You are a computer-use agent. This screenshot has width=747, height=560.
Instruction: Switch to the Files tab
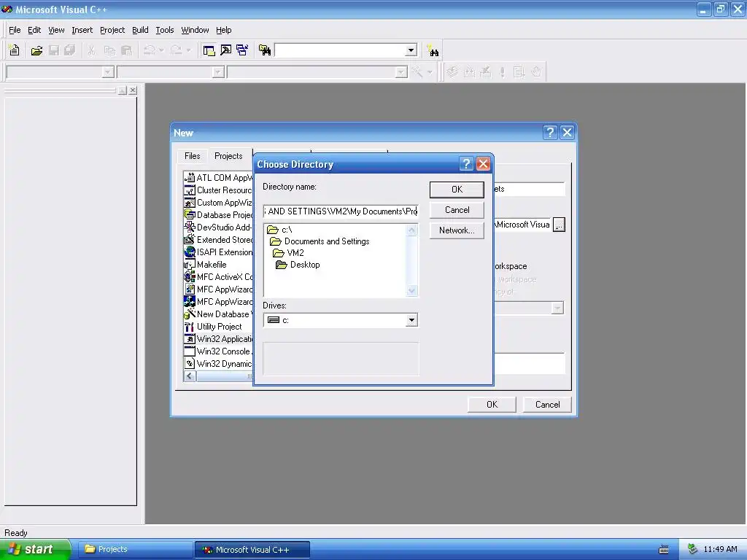pyautogui.click(x=193, y=156)
